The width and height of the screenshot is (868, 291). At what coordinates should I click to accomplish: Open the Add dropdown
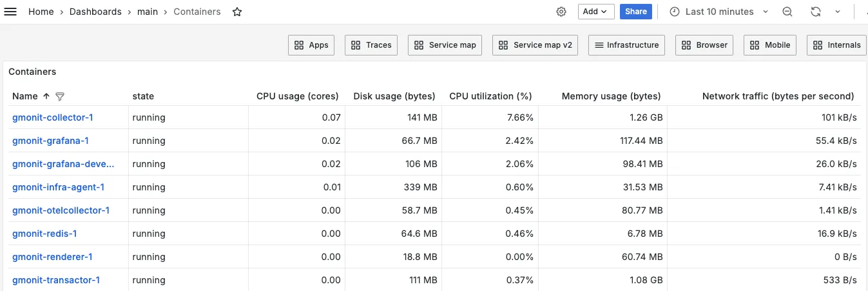tap(595, 12)
